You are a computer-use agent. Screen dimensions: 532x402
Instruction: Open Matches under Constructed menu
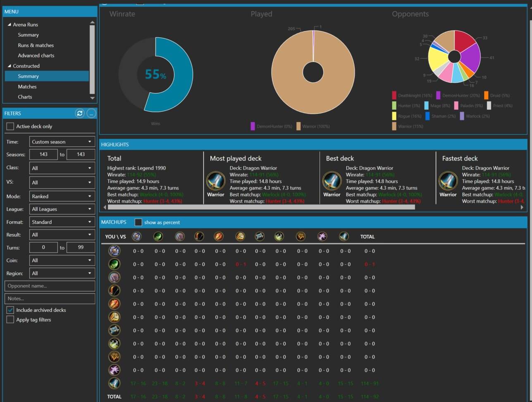(x=27, y=87)
